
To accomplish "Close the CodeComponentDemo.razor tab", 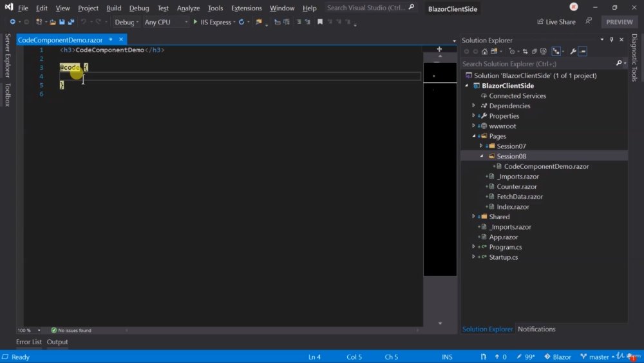I will (x=121, y=39).
